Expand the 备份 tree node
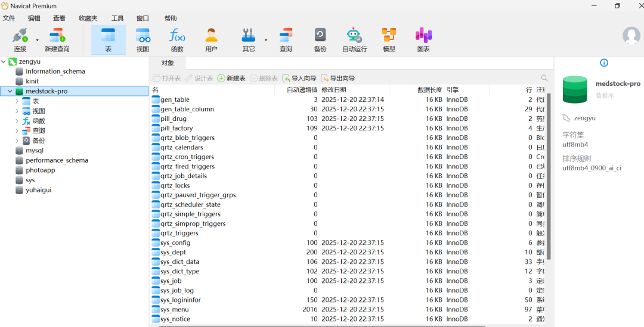This screenshot has height=327, width=644. (17, 141)
